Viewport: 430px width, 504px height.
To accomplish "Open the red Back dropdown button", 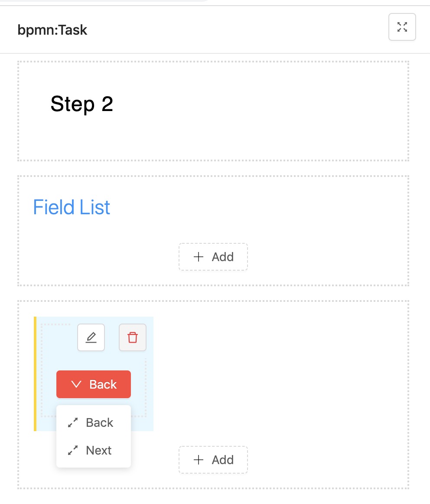I will click(94, 384).
